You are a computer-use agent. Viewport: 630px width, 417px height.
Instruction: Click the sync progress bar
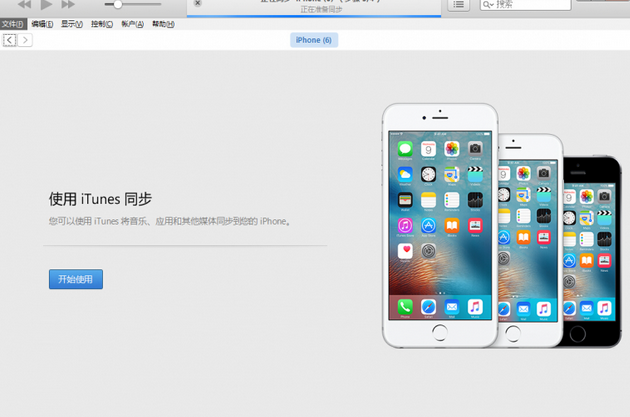(314, 16)
